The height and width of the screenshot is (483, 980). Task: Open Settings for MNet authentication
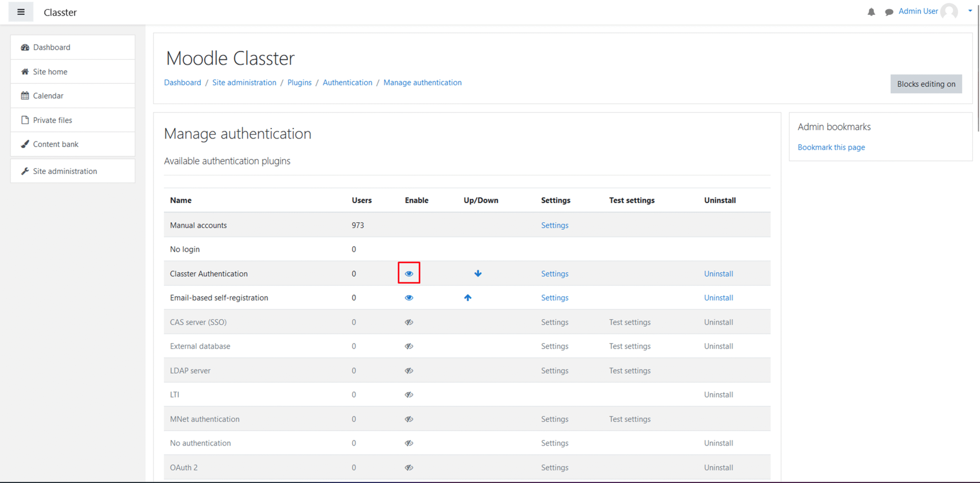[x=555, y=419]
